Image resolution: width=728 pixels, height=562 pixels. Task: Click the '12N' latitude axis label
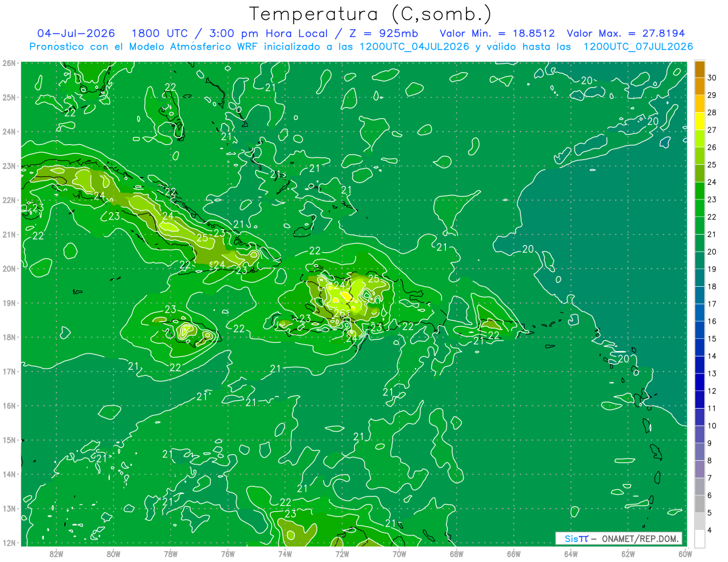click(x=8, y=543)
